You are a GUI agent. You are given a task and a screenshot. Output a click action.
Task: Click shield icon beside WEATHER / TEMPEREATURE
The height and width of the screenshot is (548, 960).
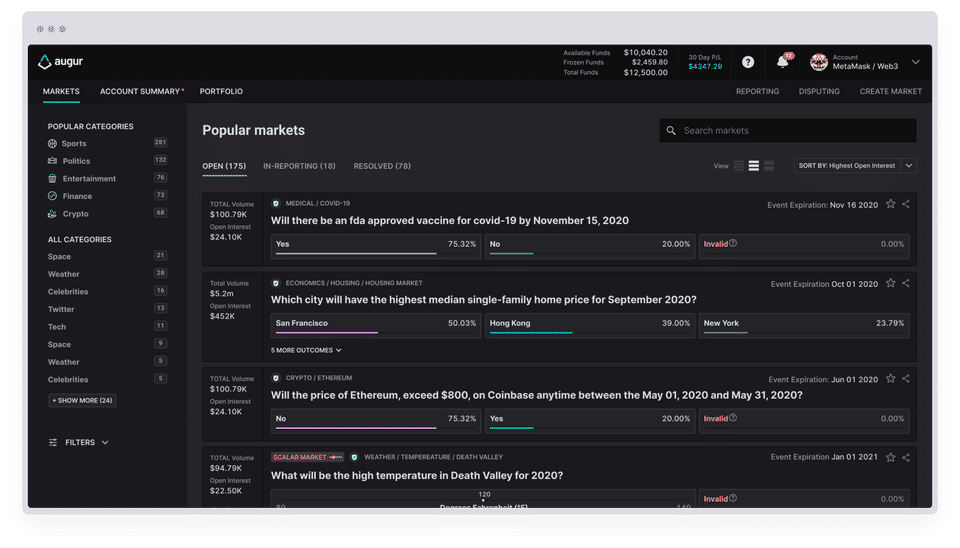(354, 457)
